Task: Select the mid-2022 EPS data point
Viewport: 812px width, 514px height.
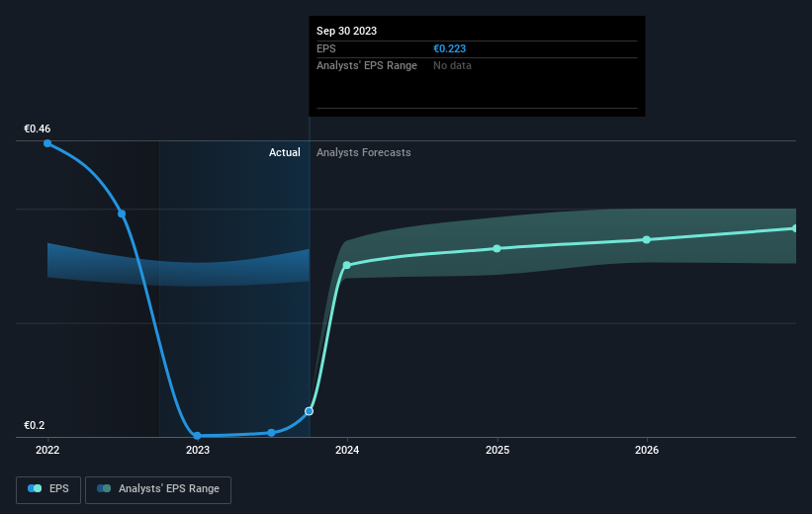Action: 122,214
